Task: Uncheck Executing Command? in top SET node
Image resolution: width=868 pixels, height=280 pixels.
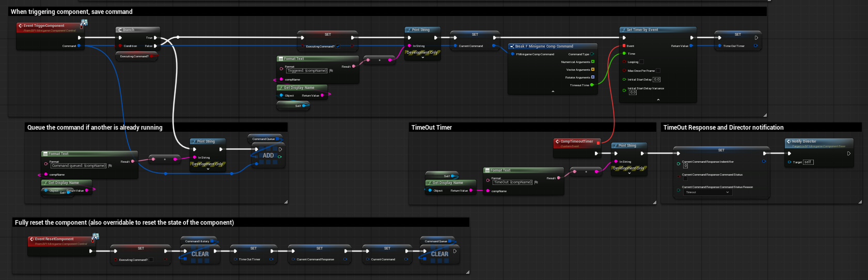Action: coord(338,46)
